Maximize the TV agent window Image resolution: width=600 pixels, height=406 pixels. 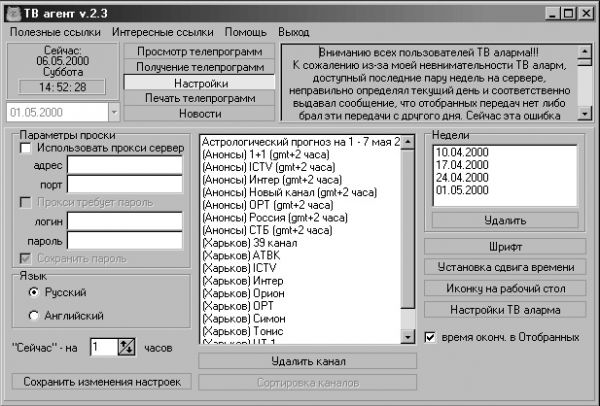569,14
